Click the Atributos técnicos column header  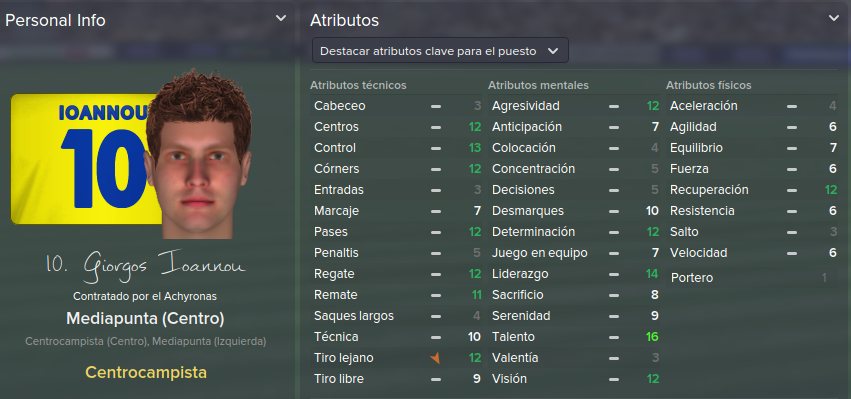pos(358,85)
